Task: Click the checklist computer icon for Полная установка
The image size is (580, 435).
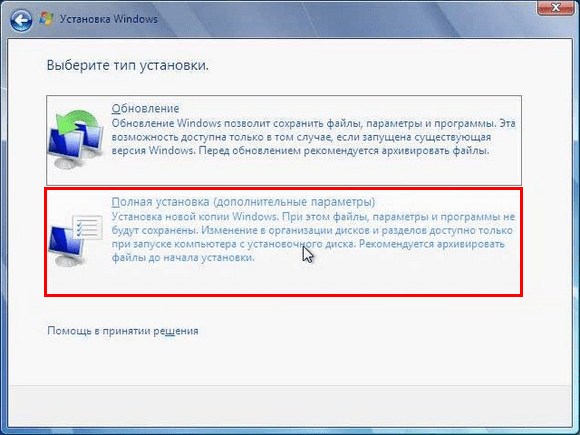Action: (75, 240)
